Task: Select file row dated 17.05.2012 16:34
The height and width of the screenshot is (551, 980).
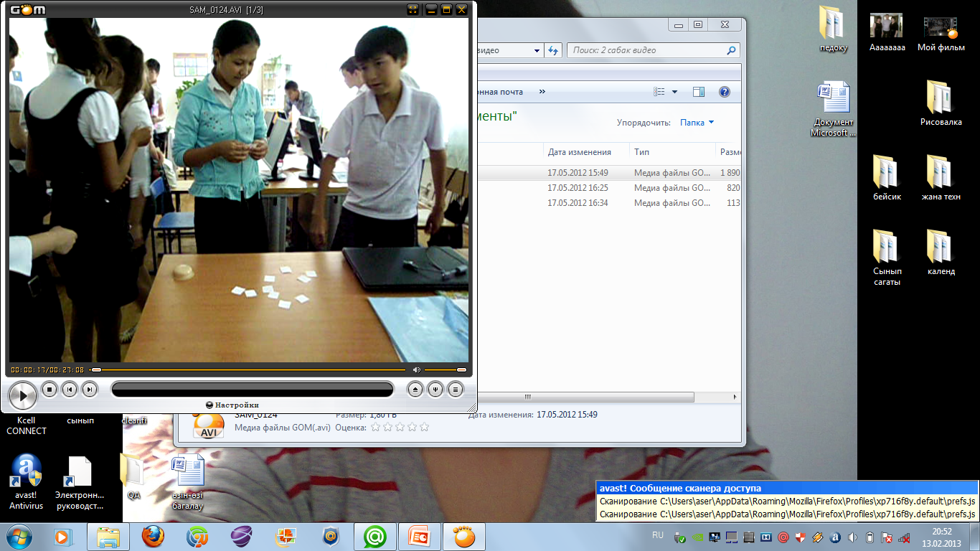Action: coord(608,203)
